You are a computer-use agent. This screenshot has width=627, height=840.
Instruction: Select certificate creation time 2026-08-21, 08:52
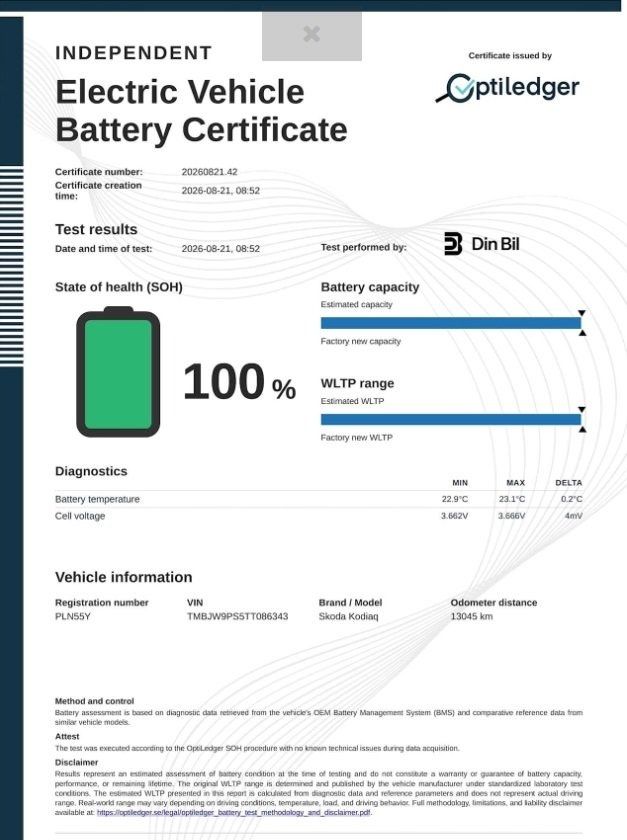click(220, 191)
